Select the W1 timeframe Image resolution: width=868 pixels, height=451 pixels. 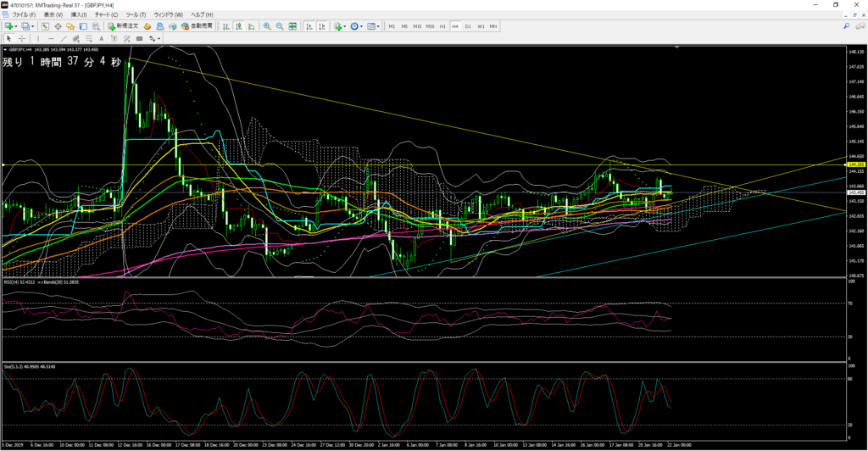[481, 26]
